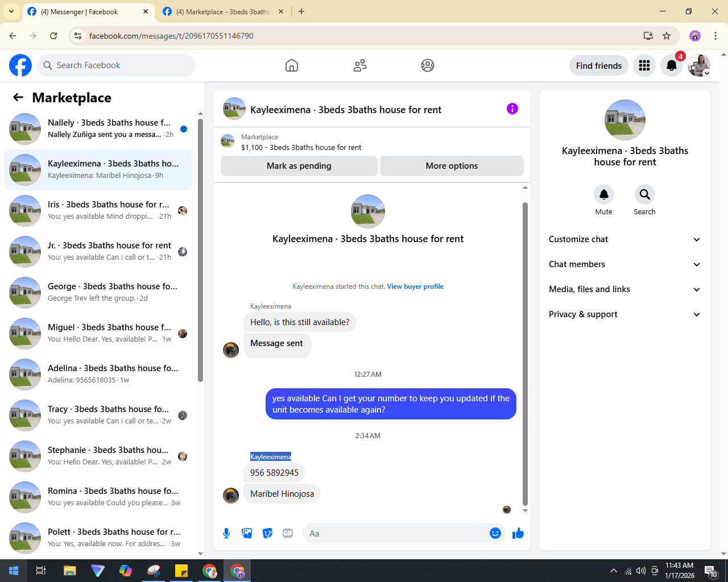Image resolution: width=728 pixels, height=582 pixels.
Task: Open the Chrome profile avatar icon
Action: [695, 36]
